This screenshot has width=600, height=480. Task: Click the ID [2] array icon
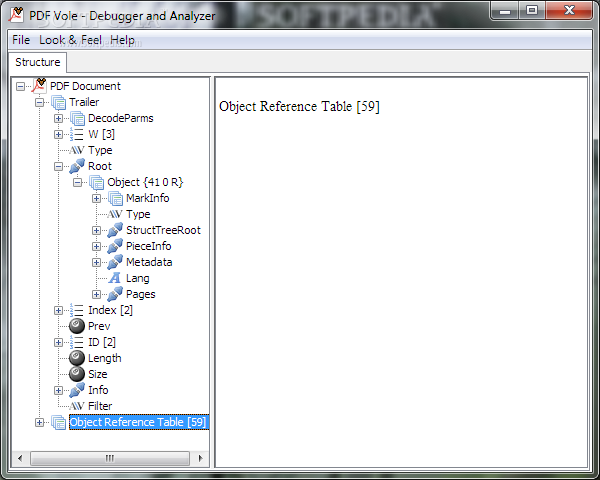click(x=77, y=342)
